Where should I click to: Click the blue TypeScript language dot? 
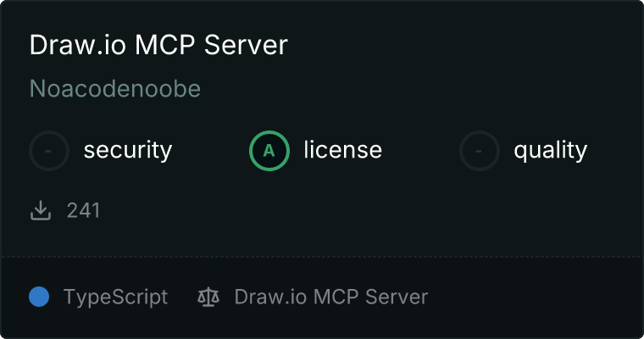tap(39, 297)
